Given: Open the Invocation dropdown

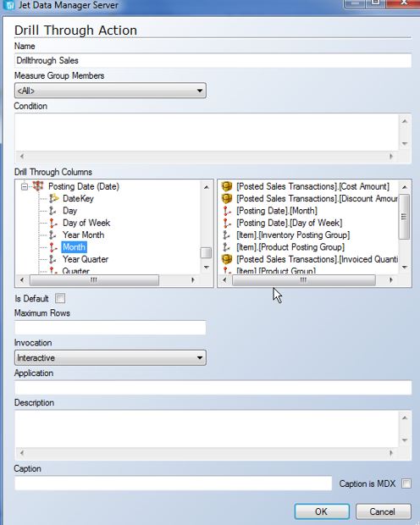Looking at the screenshot, I should click(110, 357).
